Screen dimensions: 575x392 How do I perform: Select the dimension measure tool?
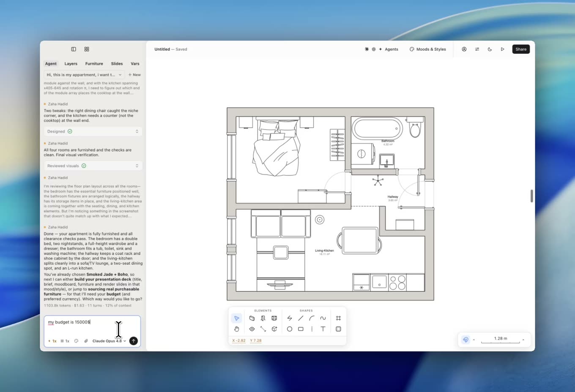[263, 329]
